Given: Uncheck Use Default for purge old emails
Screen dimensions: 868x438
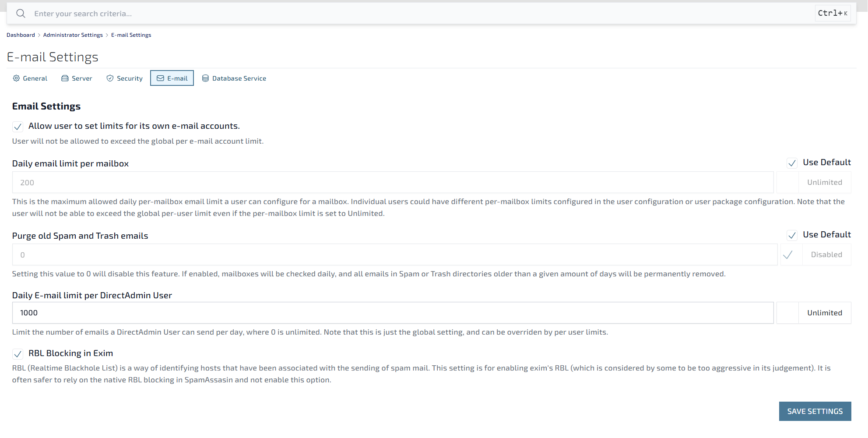Looking at the screenshot, I should (792, 236).
